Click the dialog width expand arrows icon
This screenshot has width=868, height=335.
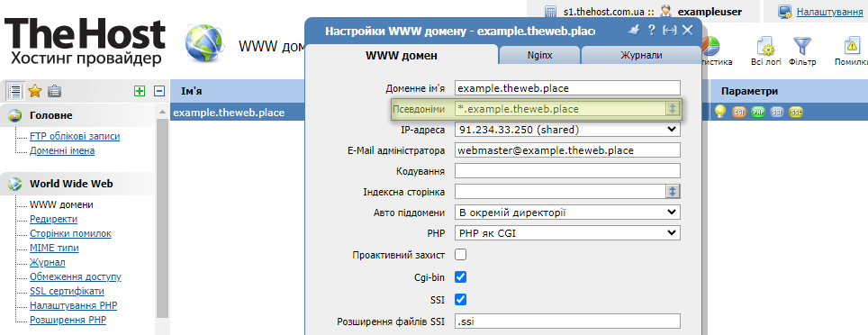[670, 31]
